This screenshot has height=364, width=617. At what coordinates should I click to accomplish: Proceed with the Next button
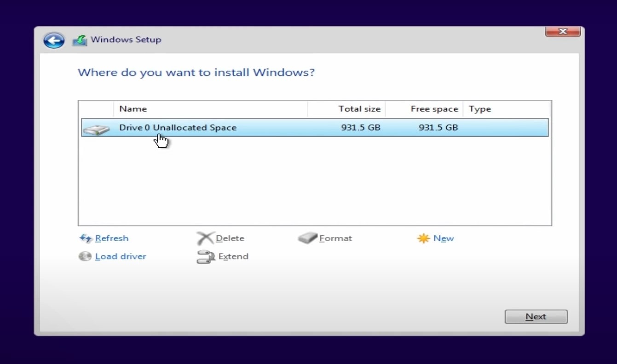[536, 317]
